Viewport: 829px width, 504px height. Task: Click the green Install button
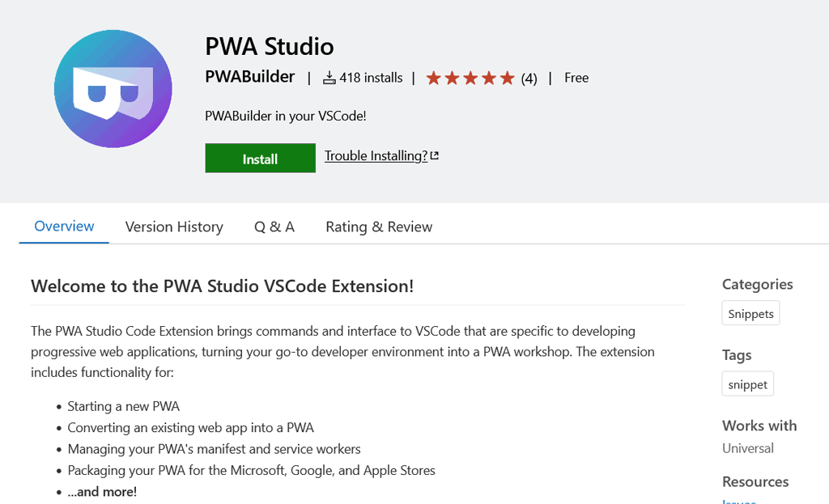point(260,158)
